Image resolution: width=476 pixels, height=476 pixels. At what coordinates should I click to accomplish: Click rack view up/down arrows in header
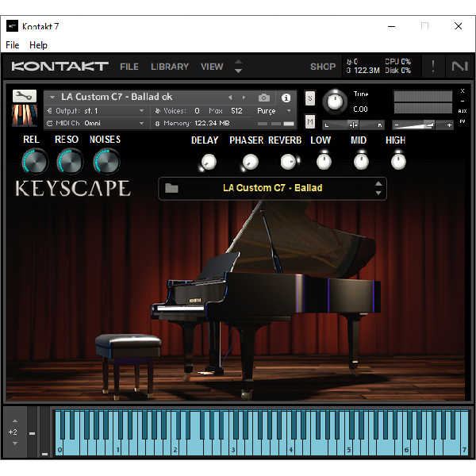238,66
